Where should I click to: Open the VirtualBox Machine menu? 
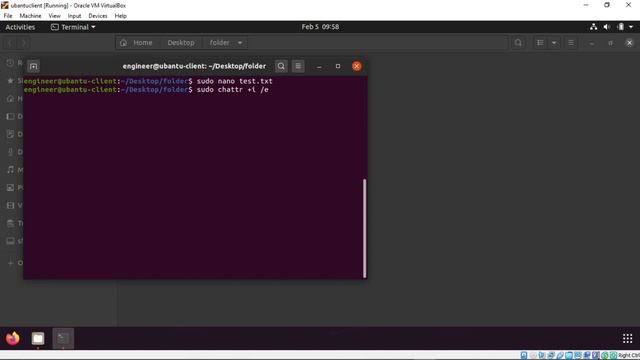(x=30, y=16)
